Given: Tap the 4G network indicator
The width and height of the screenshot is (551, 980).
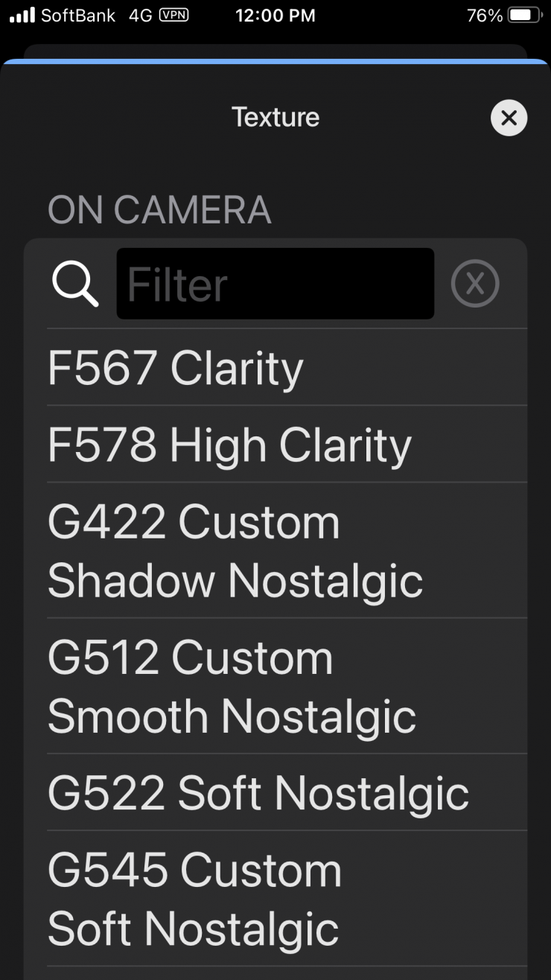Looking at the screenshot, I should [140, 15].
